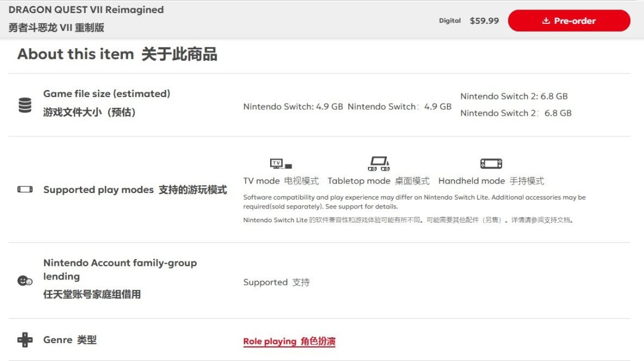Click the DRAGON QUEST VII Reimagined title

point(86,10)
